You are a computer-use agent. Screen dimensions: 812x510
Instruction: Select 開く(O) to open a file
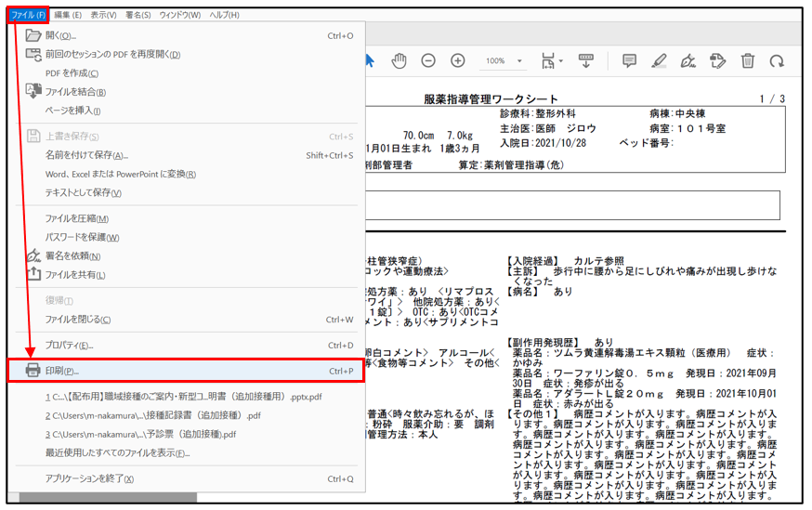coord(60,35)
